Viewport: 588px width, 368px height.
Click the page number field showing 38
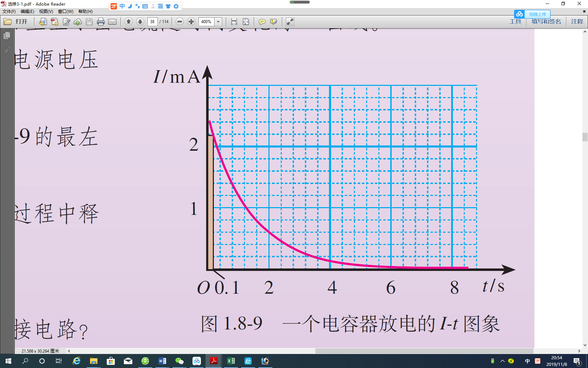(x=152, y=22)
